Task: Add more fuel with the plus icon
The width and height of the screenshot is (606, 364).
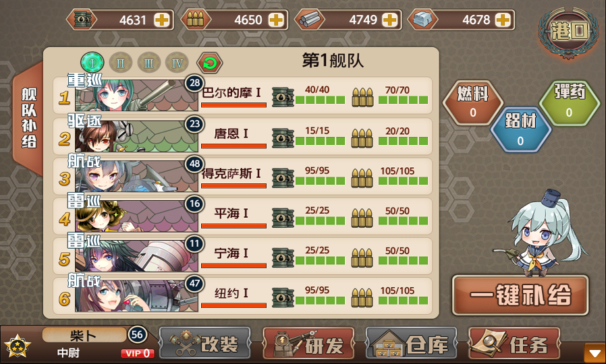Action: click(x=162, y=20)
